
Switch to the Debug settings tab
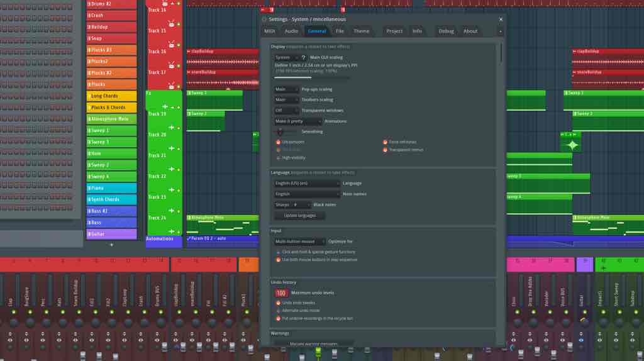point(446,31)
